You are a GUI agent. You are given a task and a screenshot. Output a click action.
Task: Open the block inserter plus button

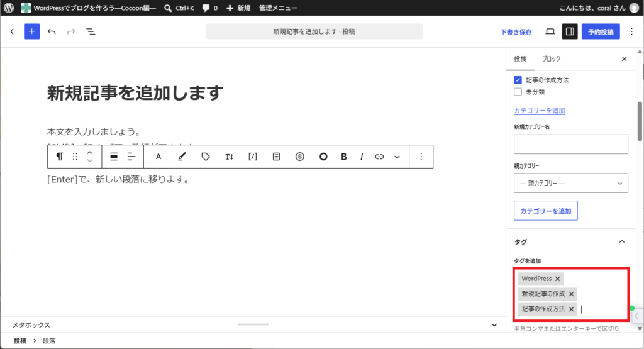pos(31,31)
